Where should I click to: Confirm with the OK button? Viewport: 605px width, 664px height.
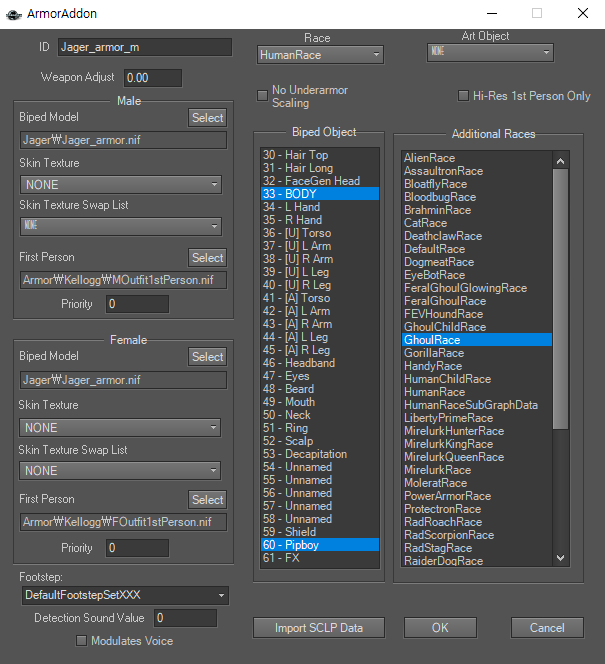point(440,628)
